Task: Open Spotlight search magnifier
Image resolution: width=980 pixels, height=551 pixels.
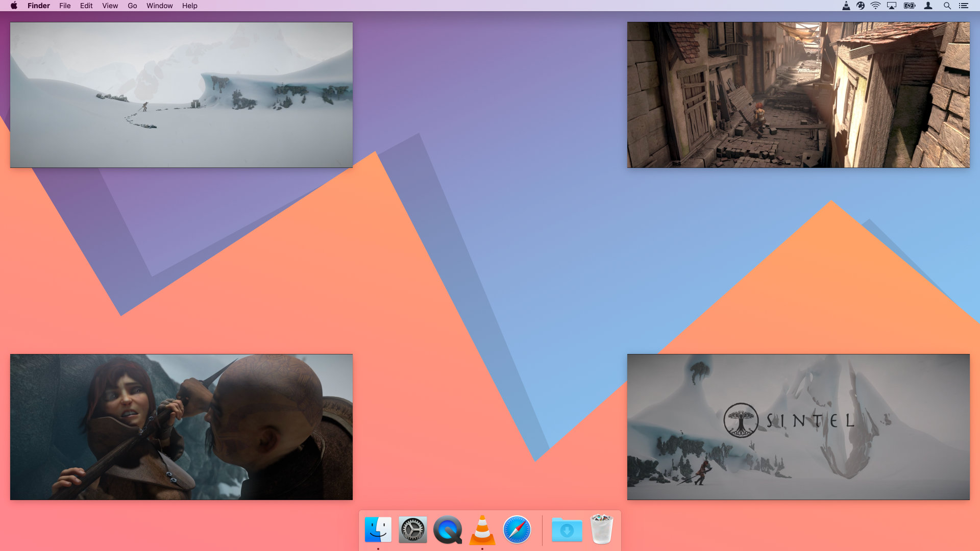Action: (x=947, y=6)
